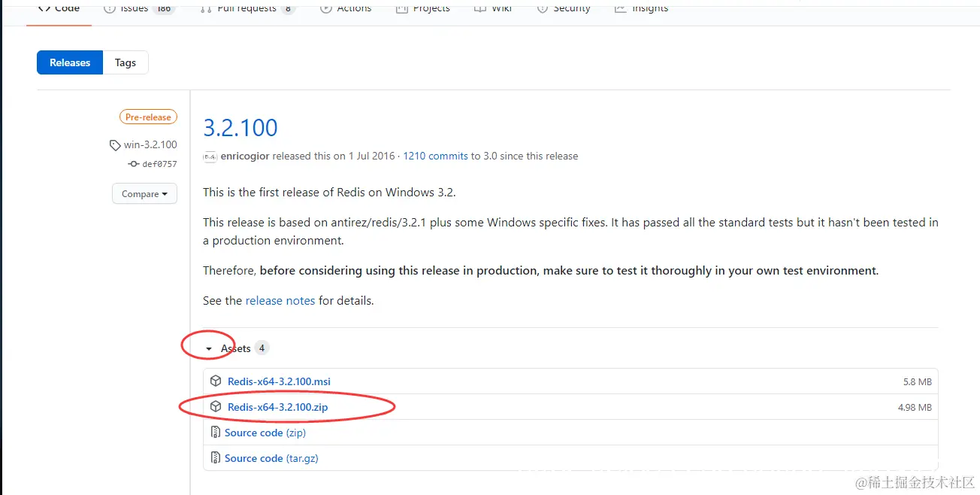This screenshot has width=980, height=495.
Task: Open the Security tab
Action: click(563, 8)
